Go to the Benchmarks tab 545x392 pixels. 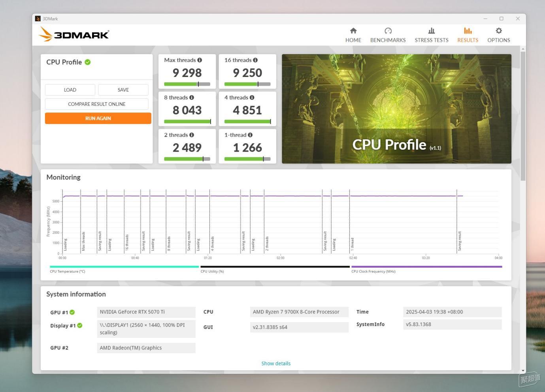pyautogui.click(x=388, y=35)
